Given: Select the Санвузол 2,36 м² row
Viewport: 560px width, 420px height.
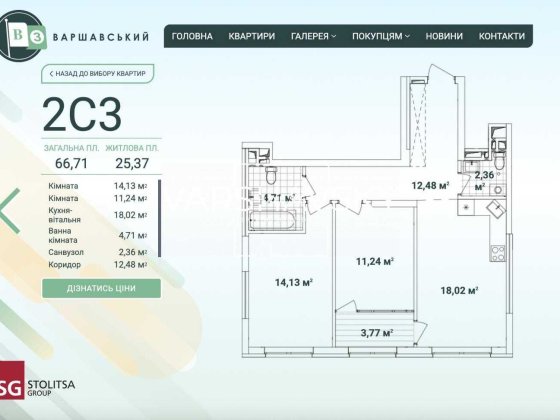Looking at the screenshot, I should (98, 252).
